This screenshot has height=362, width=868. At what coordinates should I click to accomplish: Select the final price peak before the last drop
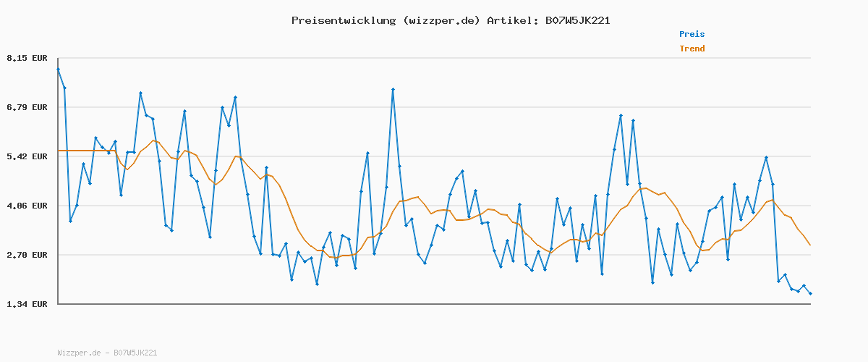pyautogui.click(x=766, y=158)
